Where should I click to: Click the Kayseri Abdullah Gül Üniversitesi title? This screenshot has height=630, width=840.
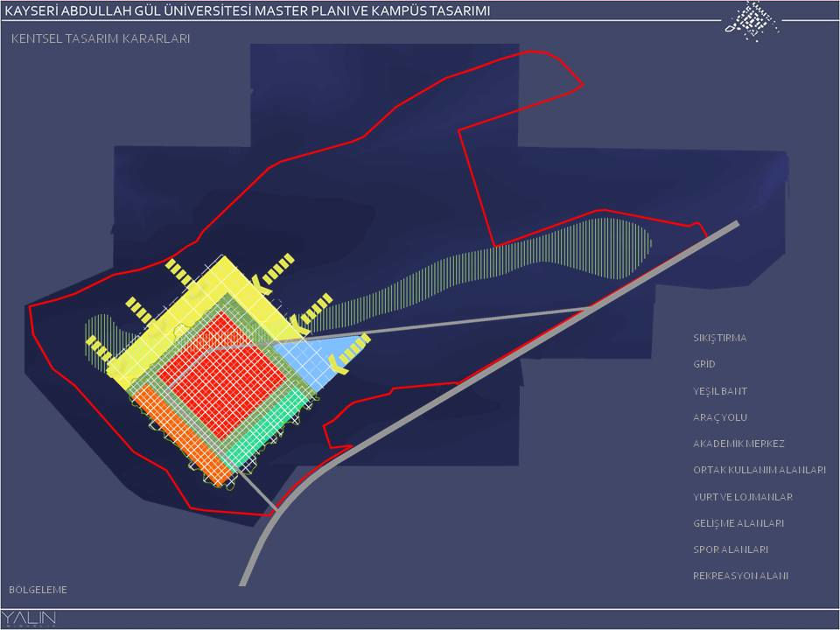247,10
